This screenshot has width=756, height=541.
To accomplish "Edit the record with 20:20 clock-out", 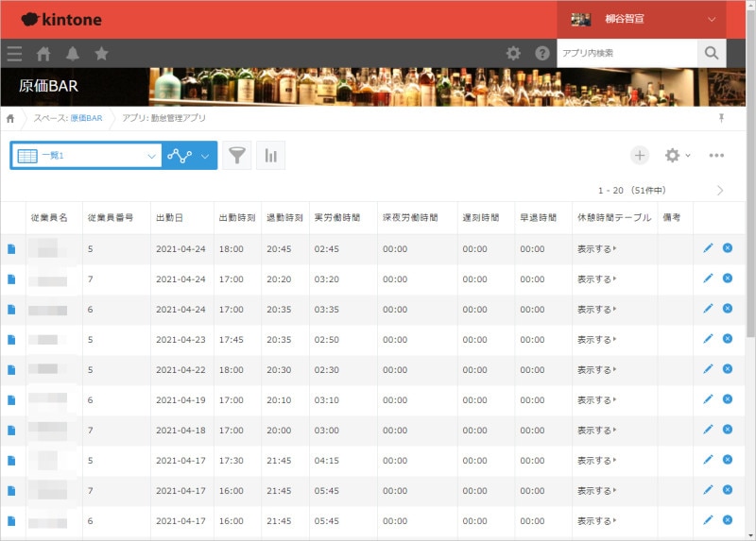I will click(x=707, y=279).
